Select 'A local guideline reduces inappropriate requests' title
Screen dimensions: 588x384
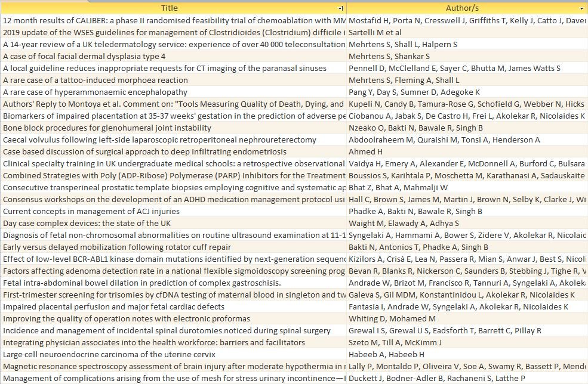click(174, 69)
